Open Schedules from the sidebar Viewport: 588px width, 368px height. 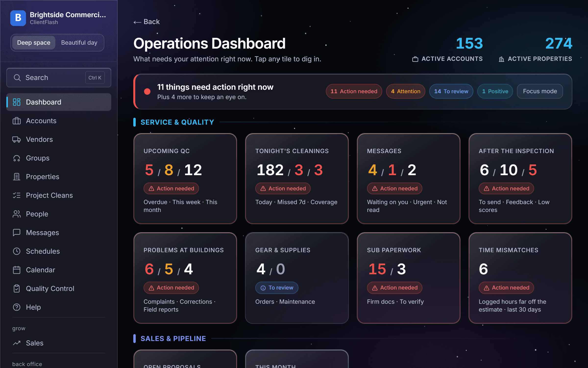59,251
